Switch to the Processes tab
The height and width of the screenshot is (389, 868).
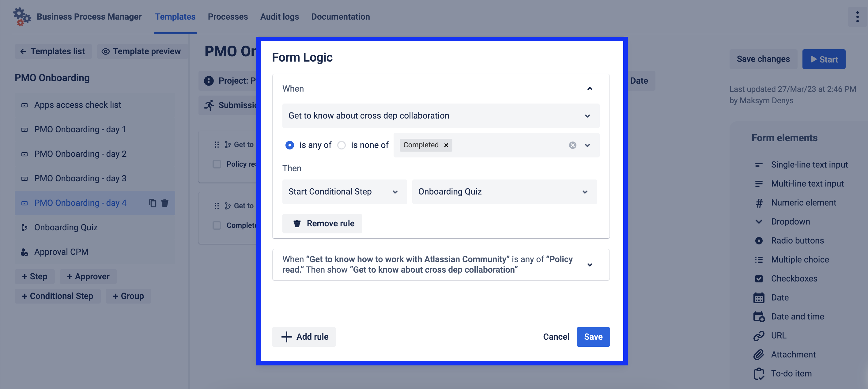[228, 17]
